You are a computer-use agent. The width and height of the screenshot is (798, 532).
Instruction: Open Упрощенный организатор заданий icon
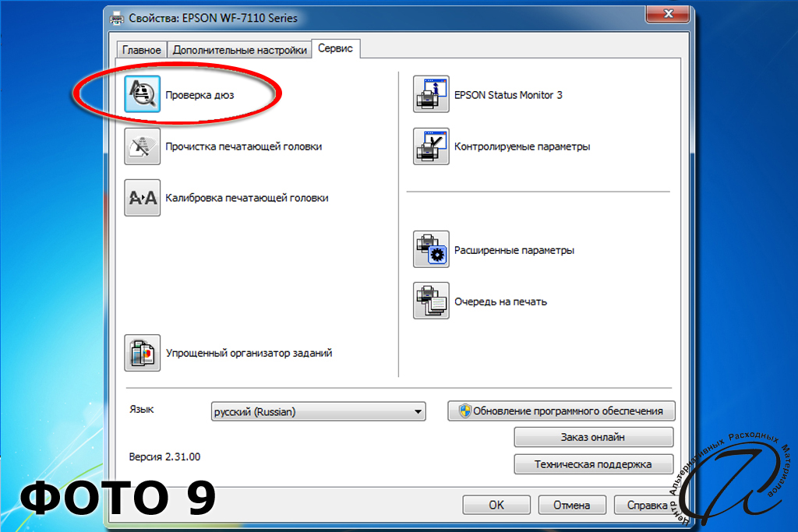click(143, 353)
